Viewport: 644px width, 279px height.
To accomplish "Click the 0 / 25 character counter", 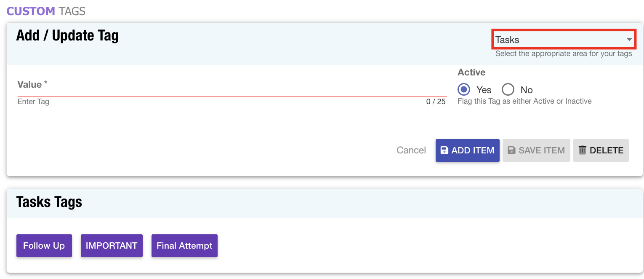I will [x=436, y=102].
